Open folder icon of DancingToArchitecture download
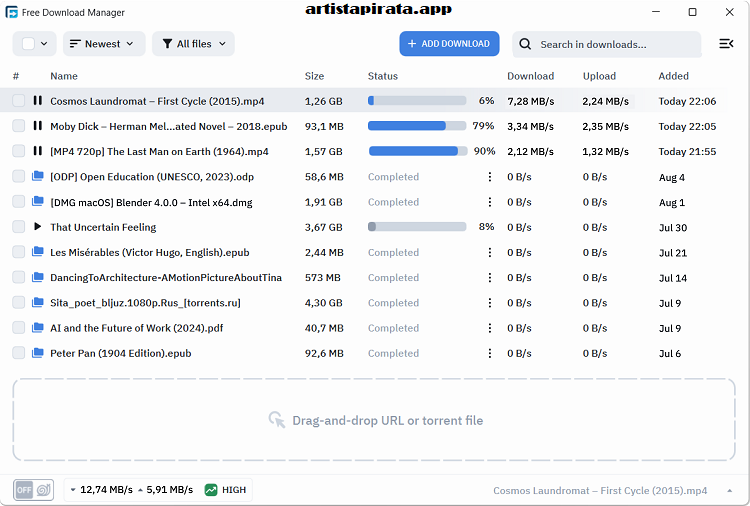Screen dimensions: 750x506 [x=38, y=277]
